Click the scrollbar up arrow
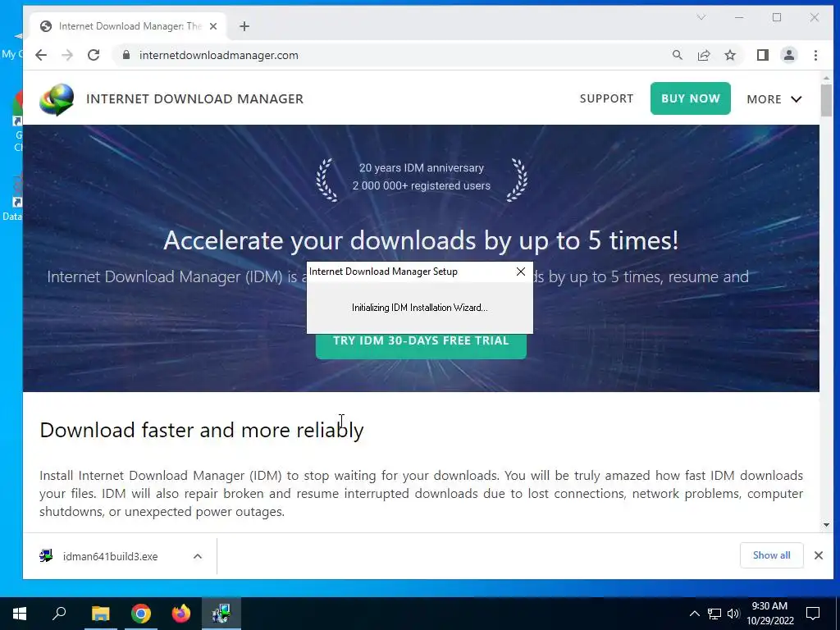This screenshot has height=630, width=840. coord(826,78)
